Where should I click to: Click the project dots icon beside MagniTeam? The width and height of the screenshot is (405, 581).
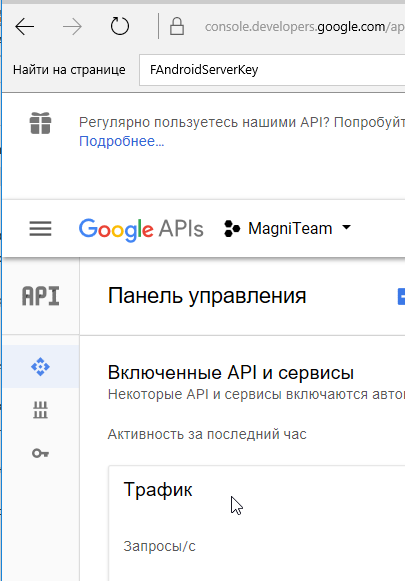(232, 228)
